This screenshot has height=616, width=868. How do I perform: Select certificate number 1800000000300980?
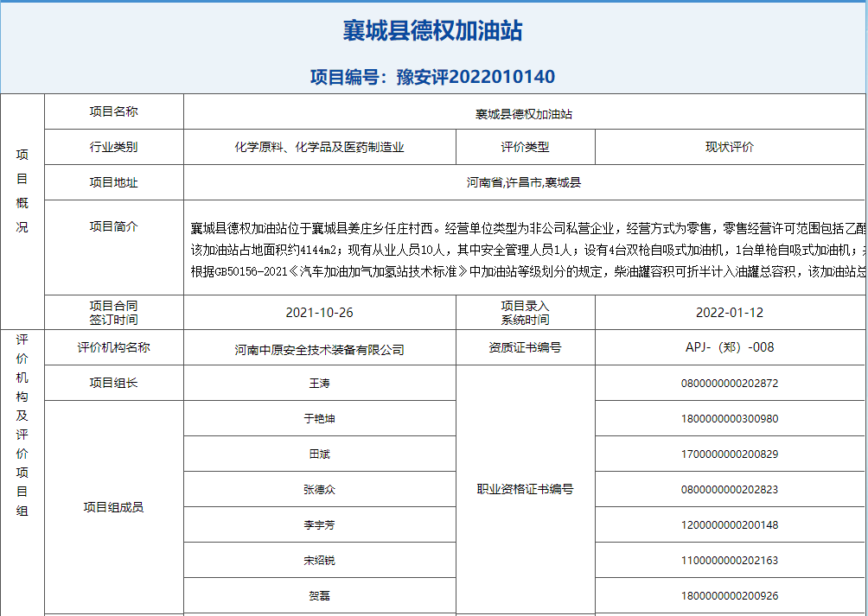(730, 419)
